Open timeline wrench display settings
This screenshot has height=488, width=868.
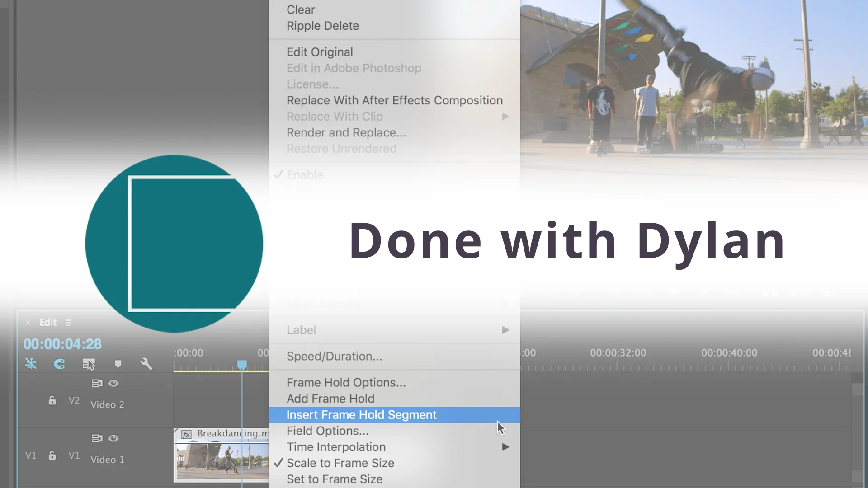[146, 364]
